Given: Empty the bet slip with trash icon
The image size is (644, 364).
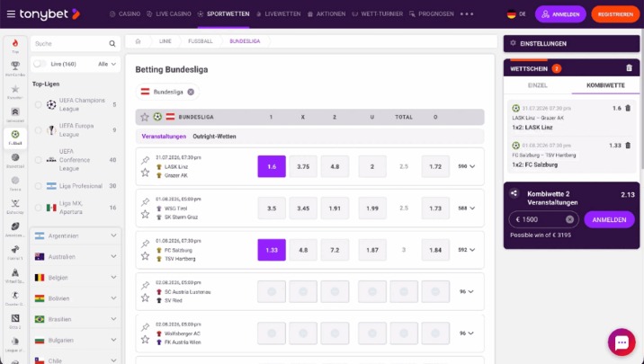Looking at the screenshot, I should (x=629, y=68).
